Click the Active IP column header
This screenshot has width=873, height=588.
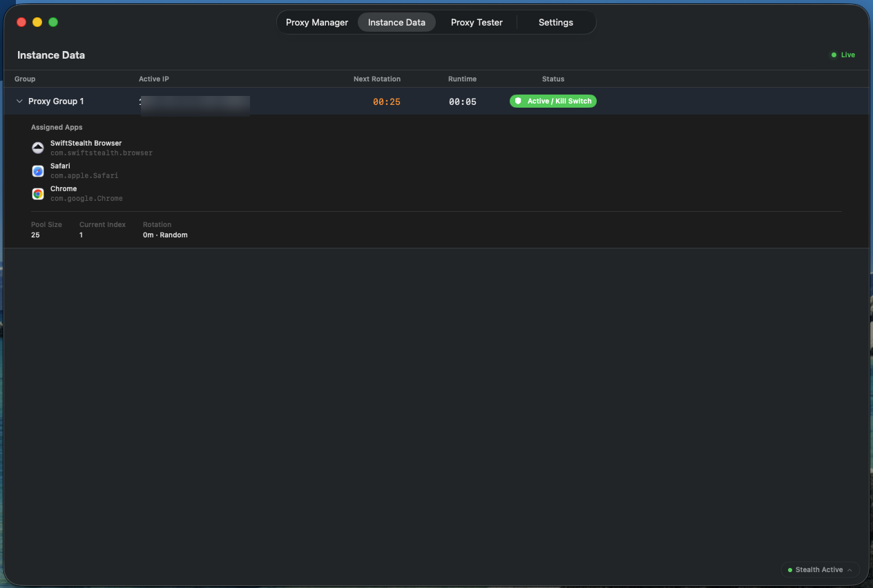[154, 79]
